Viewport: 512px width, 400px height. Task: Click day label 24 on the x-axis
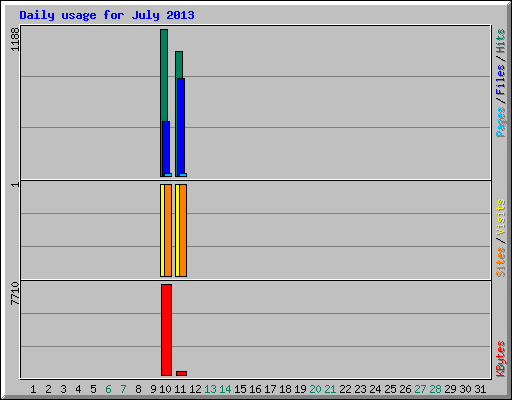(x=375, y=389)
